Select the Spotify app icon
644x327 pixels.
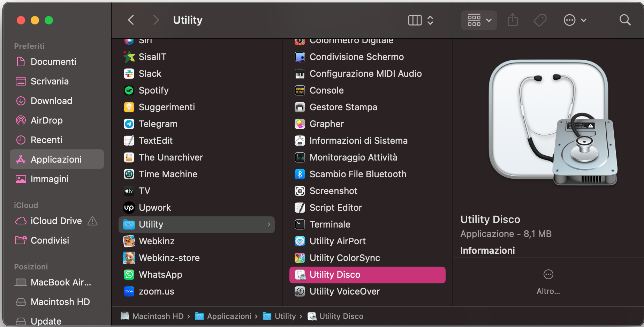click(x=129, y=90)
